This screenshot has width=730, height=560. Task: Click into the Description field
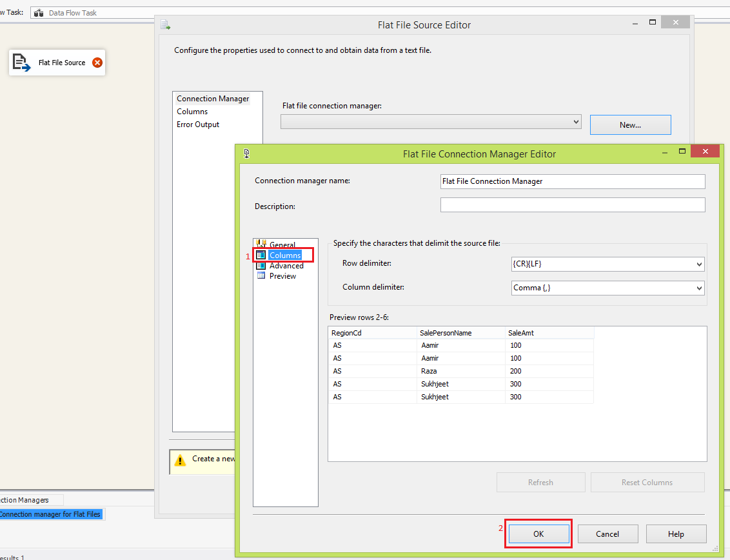(572, 205)
